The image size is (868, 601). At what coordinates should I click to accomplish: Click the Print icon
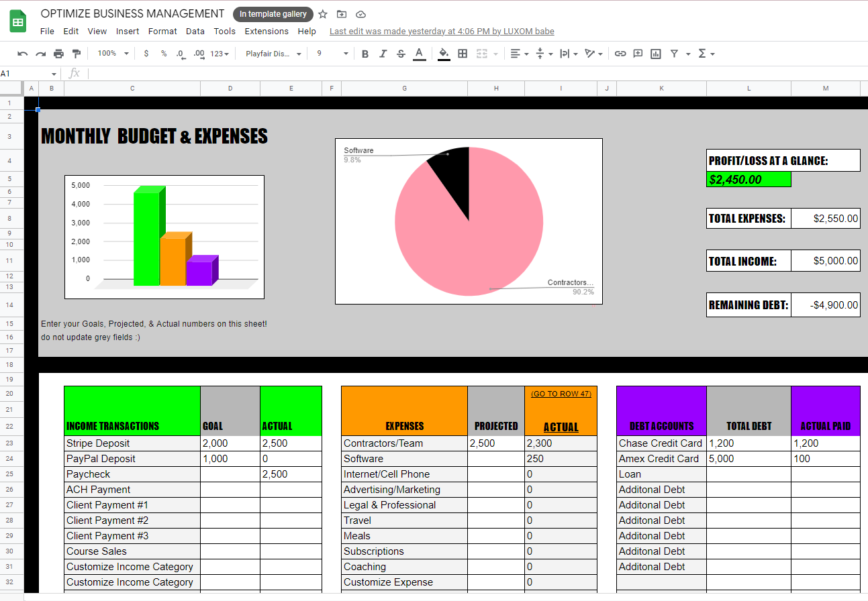[58, 54]
